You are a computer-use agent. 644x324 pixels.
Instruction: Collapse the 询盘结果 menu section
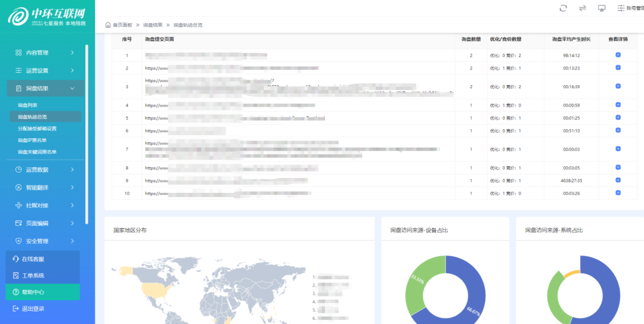(45, 88)
